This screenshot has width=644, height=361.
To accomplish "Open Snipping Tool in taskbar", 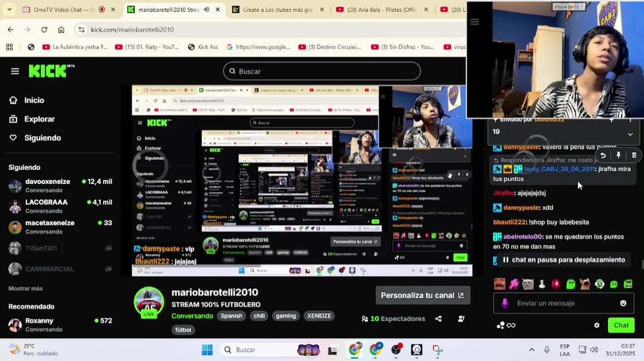I will [437, 350].
